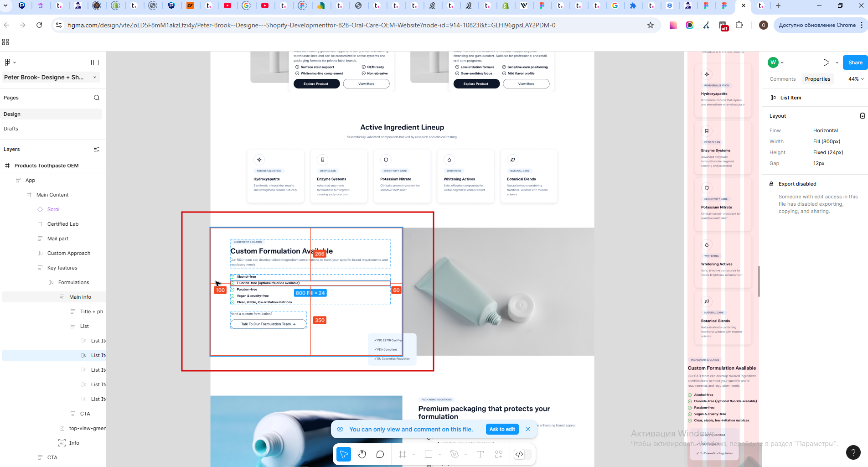The image size is (868, 467).
Task: Click the Peter Brook file name title
Action: 44,77
